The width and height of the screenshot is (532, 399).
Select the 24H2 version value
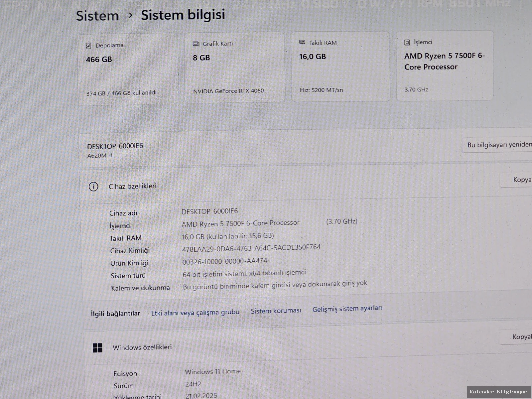pos(193,384)
